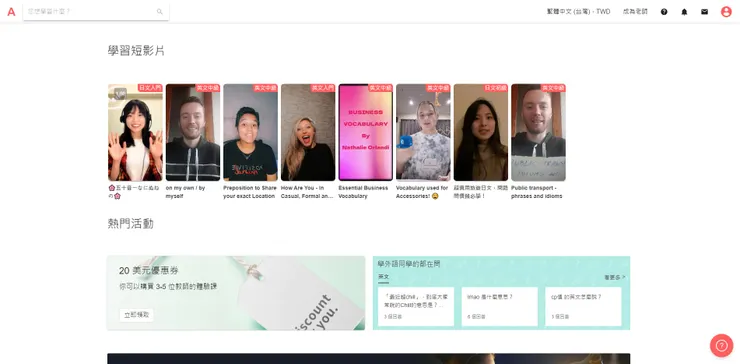740x364 pixels.
Task: Open 'Preposition to Share your exact Location' title
Action: [250, 192]
